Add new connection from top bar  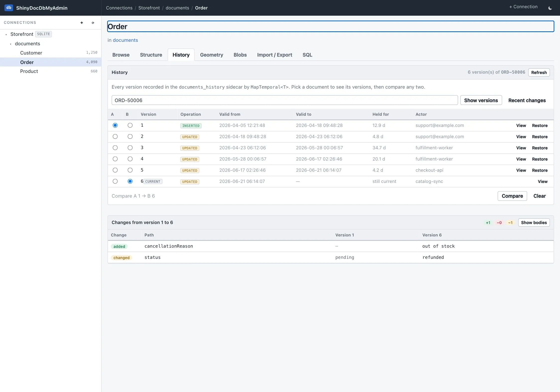tap(523, 7)
